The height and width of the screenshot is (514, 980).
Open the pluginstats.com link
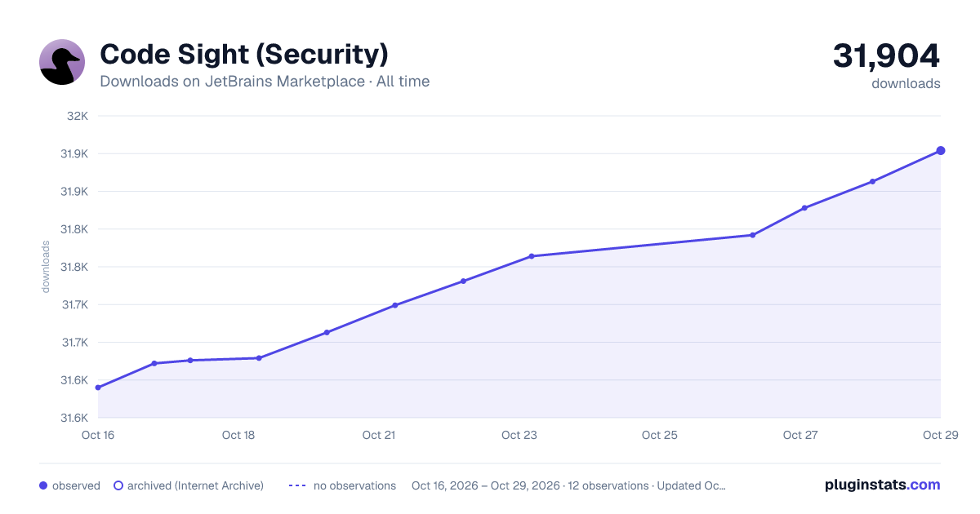coord(882,485)
